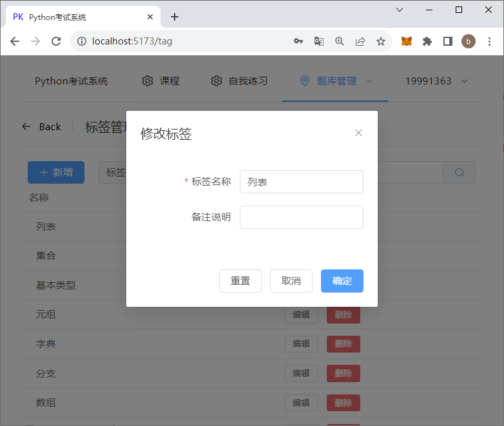
Task: Click 编辑 in the 字典 row
Action: [301, 344]
